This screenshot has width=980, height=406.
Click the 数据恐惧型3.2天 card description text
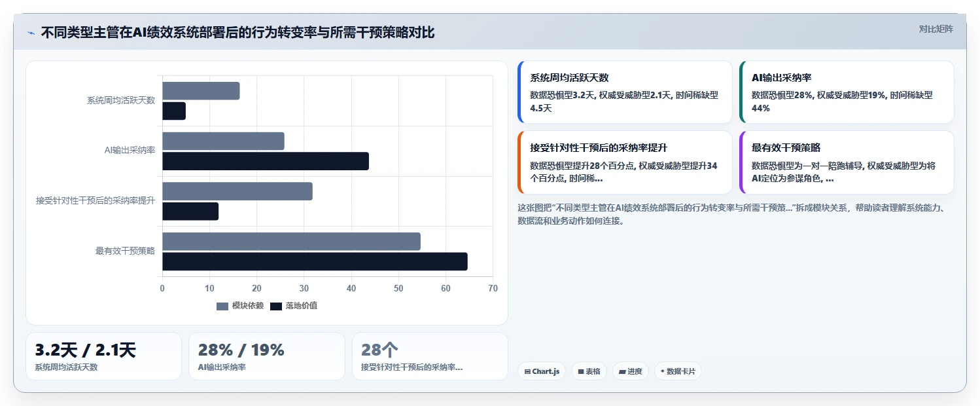pos(624,101)
